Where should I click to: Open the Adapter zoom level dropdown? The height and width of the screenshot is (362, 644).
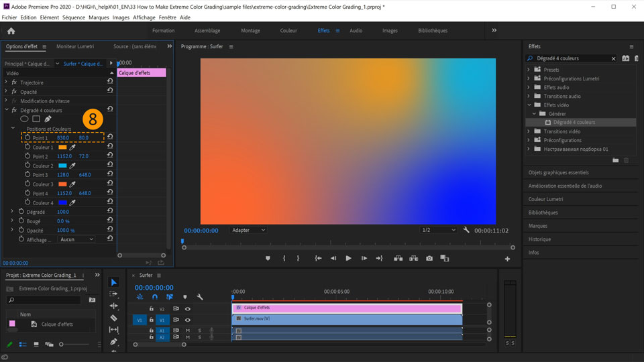pyautogui.click(x=248, y=230)
